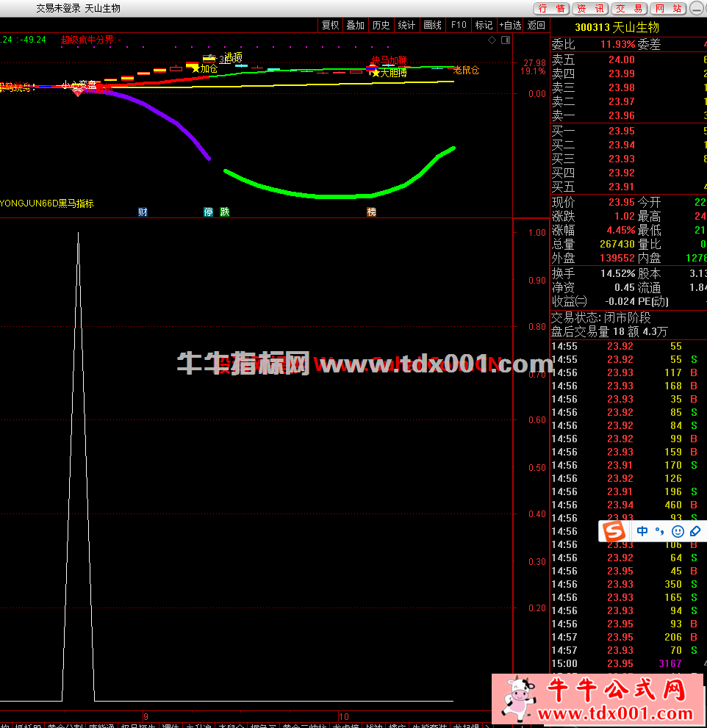Click the 1.00 scale value on the lower chart
This screenshot has width=707, height=728.
coord(537,233)
